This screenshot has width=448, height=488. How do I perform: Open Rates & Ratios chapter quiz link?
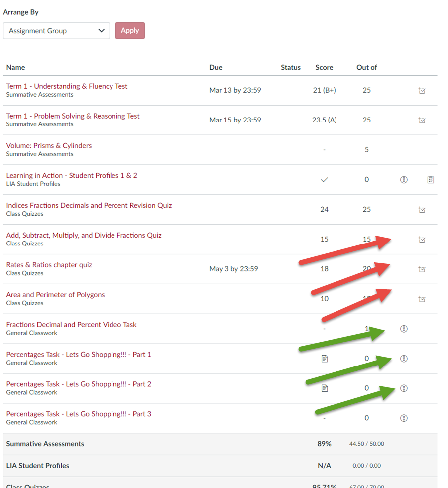click(49, 265)
